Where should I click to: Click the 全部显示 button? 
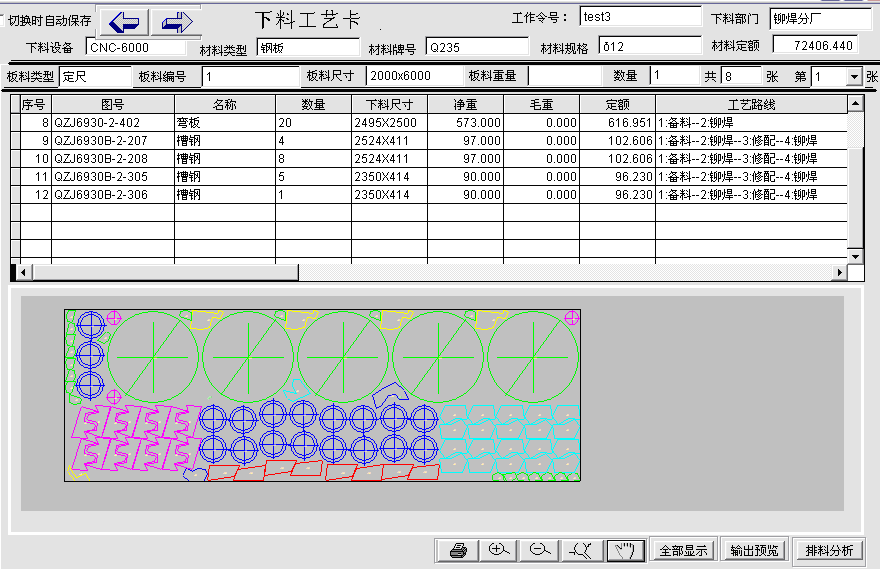coord(683,550)
